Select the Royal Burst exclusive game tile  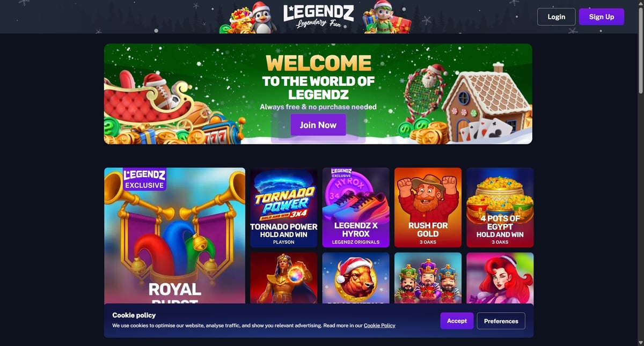point(174,236)
